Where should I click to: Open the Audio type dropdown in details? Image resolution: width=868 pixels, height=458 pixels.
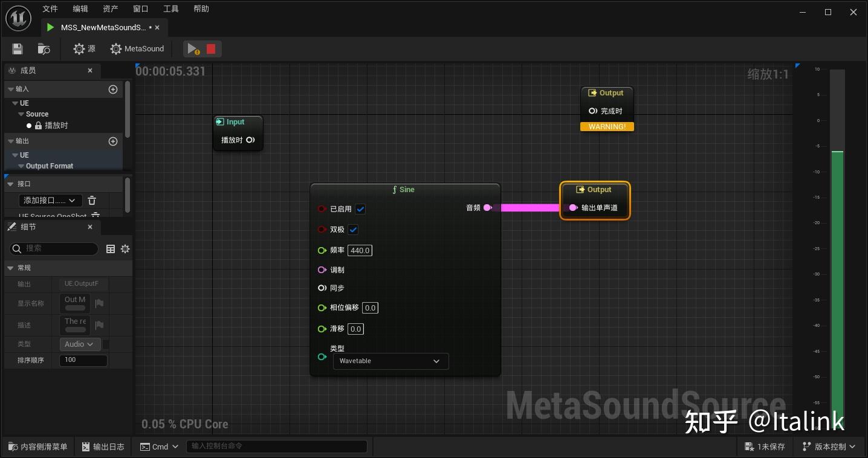80,344
